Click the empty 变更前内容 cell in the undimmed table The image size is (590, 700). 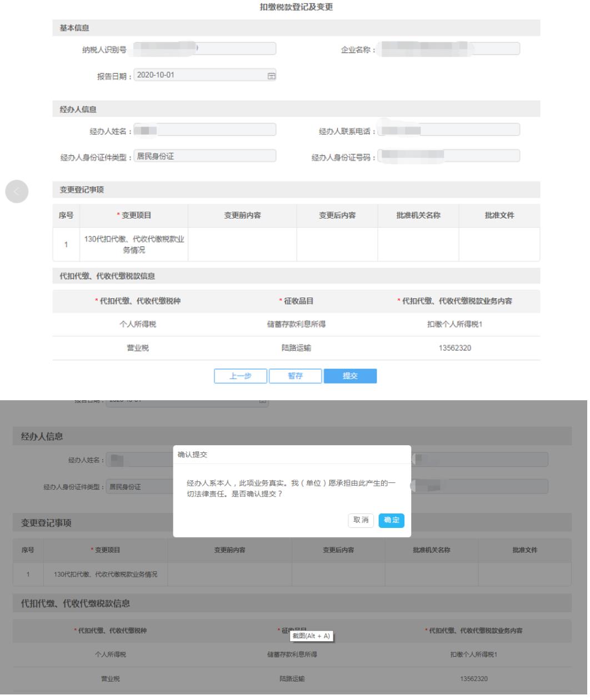tap(242, 244)
